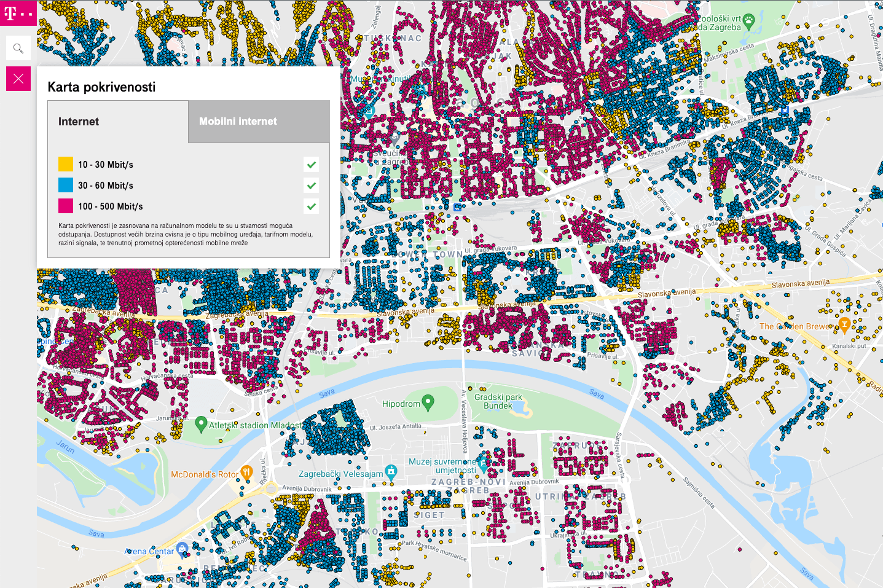The image size is (883, 588).
Task: Click the Ul. Josefa Antalla street label
Action: pyautogui.click(x=396, y=427)
